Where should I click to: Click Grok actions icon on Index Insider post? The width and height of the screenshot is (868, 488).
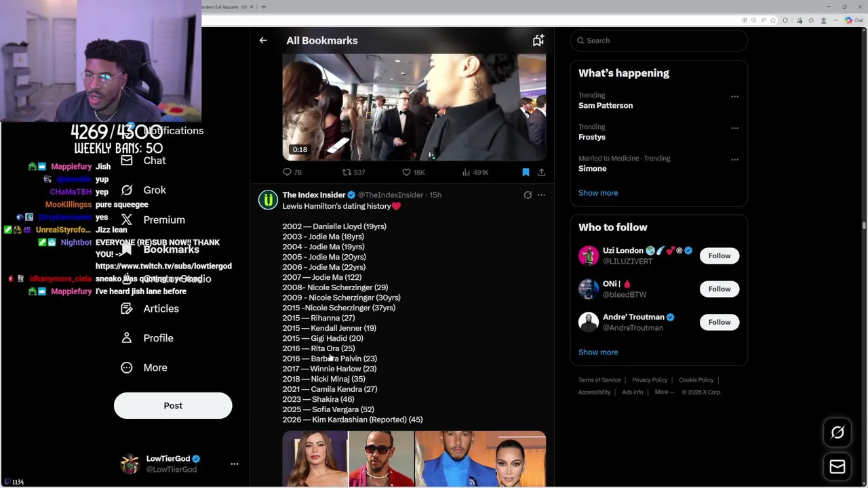(528, 195)
